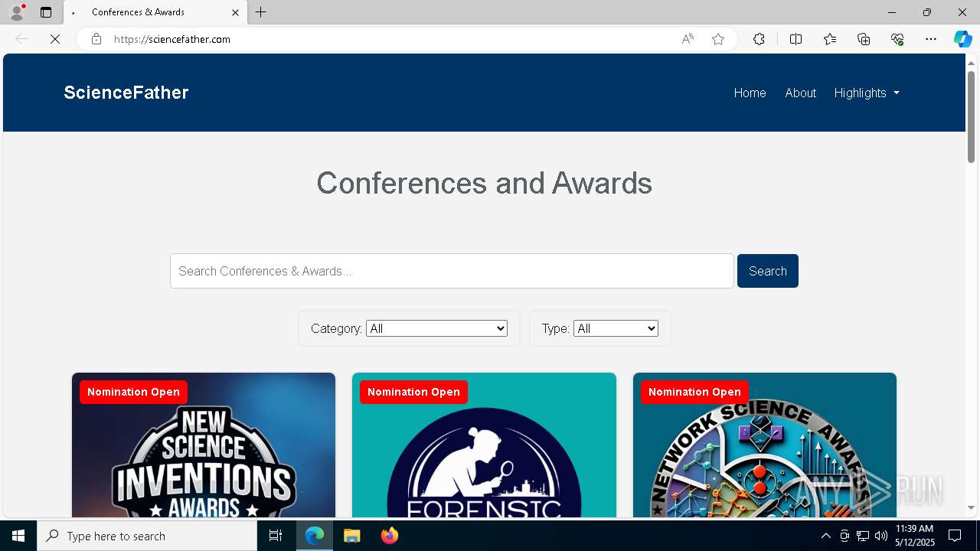Select the Conferences & Awards tab
This screenshot has width=980, height=551.
(x=155, y=12)
